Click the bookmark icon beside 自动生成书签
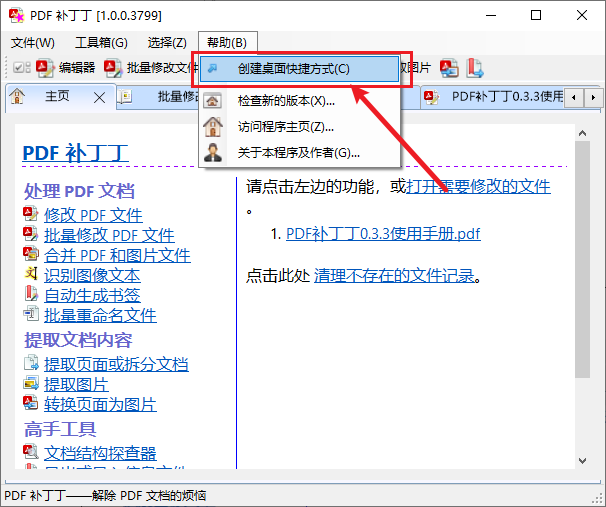Image resolution: width=606 pixels, height=507 pixels. (31, 294)
